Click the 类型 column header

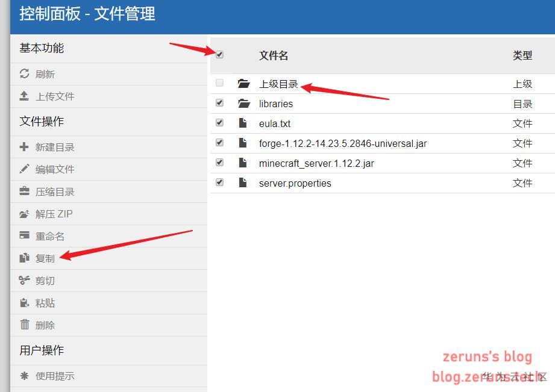pos(522,55)
